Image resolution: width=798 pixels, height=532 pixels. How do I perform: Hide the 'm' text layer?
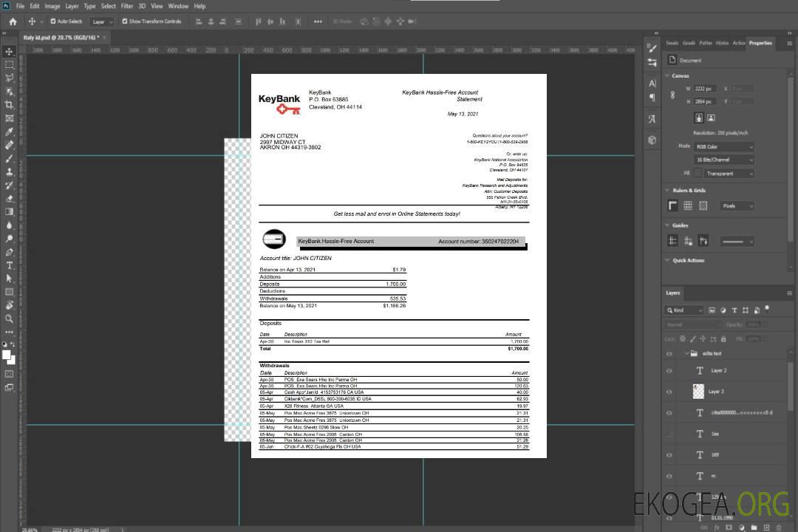669,476
